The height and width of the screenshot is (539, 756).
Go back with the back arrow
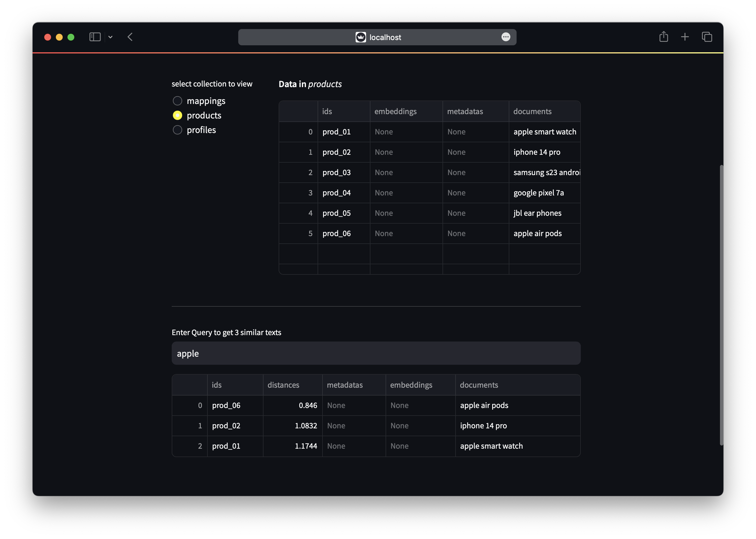(x=130, y=37)
